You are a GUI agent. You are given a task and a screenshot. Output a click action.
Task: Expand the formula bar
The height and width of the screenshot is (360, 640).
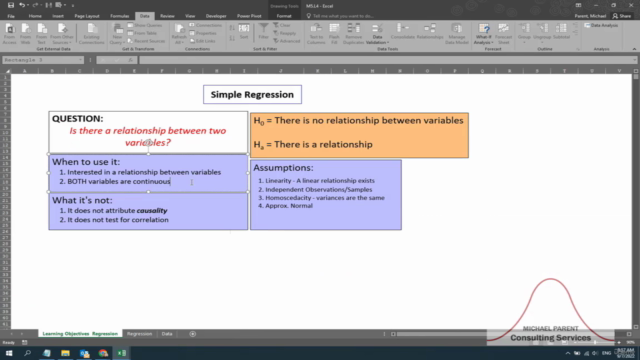tap(634, 60)
